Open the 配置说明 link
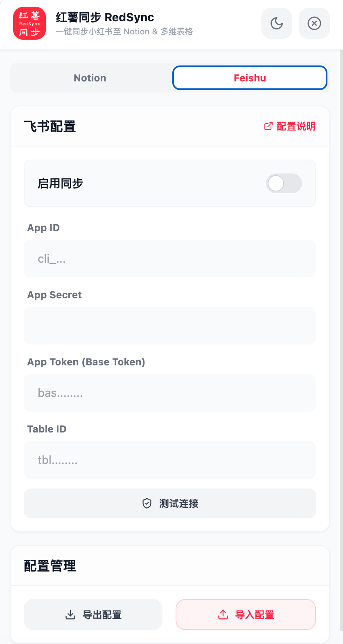The width and height of the screenshot is (343, 644). [296, 126]
